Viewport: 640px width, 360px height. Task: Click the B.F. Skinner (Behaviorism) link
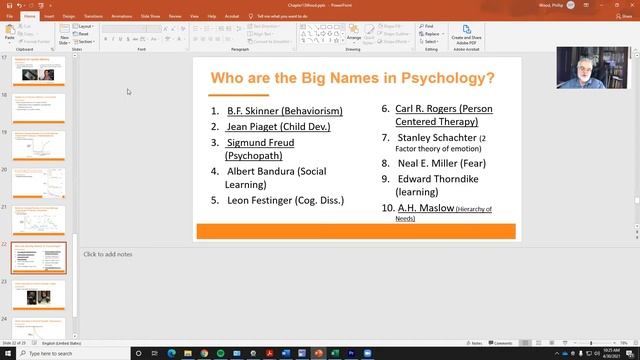285,111
